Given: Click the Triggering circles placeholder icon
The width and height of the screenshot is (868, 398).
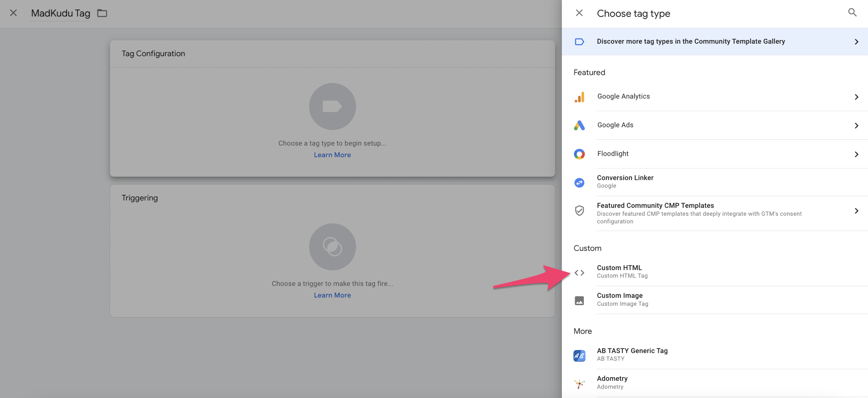Looking at the screenshot, I should coord(332,247).
